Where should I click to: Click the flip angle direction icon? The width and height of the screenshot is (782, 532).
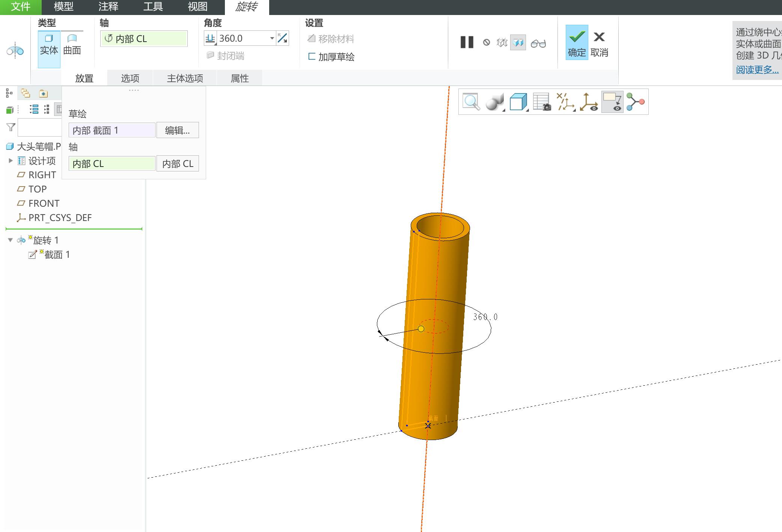coord(282,38)
